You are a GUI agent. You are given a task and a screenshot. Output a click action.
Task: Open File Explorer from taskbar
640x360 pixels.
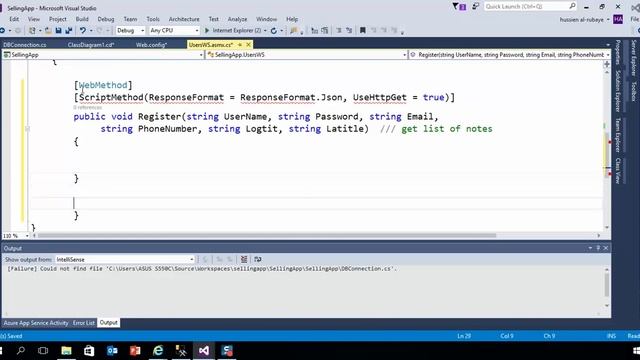point(66,351)
